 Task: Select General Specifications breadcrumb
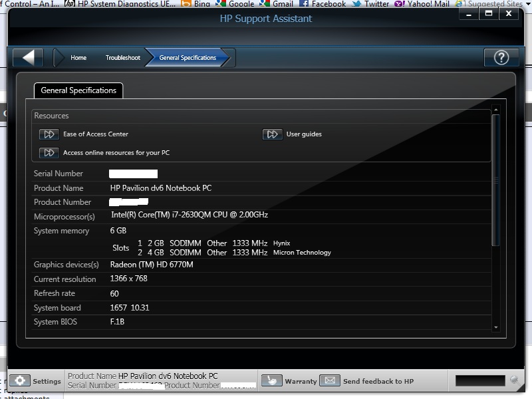188,58
